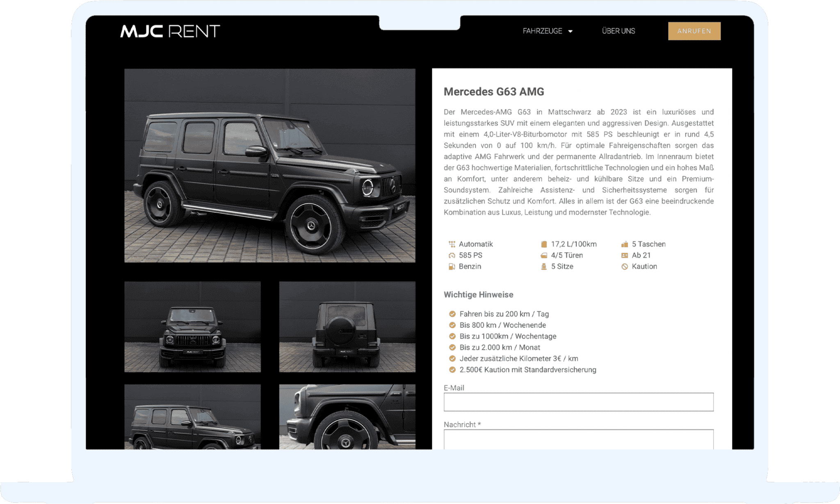Viewport: 840px width, 504px height.
Task: Go to Über Uns page
Action: pyautogui.click(x=618, y=31)
